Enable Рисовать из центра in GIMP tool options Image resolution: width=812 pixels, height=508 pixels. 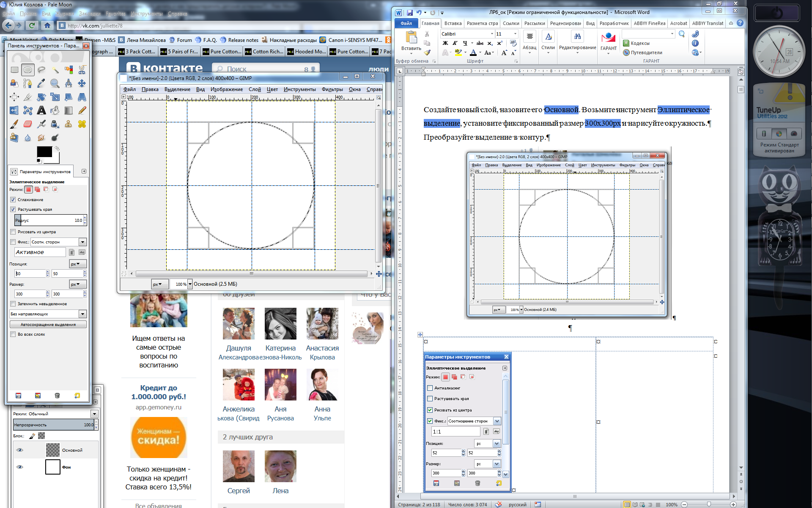[x=13, y=232]
